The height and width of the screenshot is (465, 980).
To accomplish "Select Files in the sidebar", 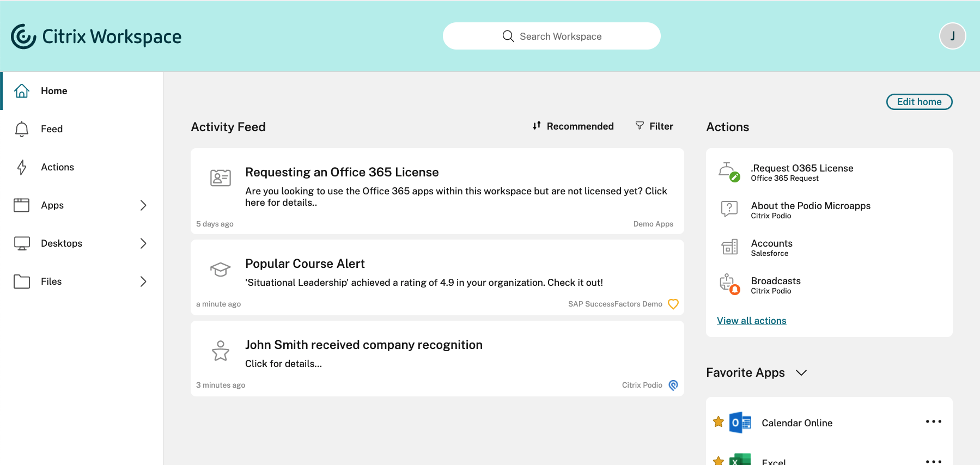I will pos(82,282).
